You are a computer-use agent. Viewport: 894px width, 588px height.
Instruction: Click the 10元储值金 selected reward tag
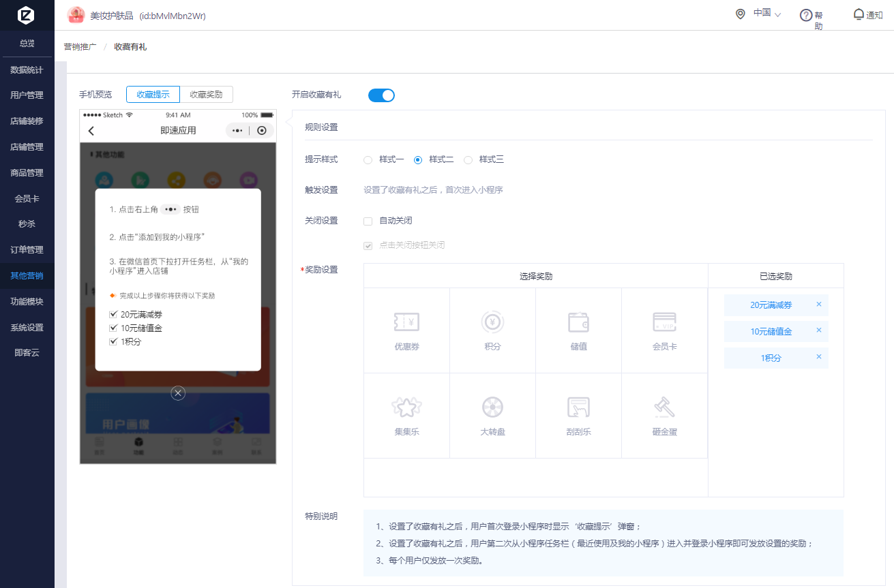pyautogui.click(x=776, y=331)
